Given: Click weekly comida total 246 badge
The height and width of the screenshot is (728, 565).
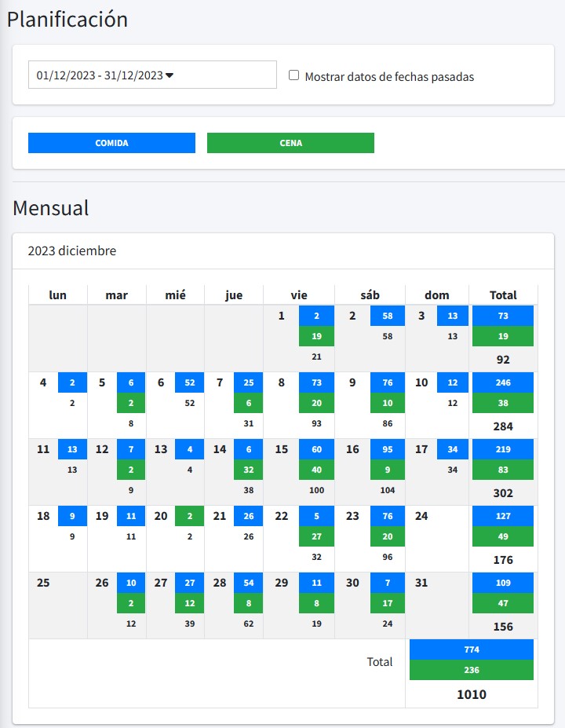Looking at the screenshot, I should click(x=503, y=382).
